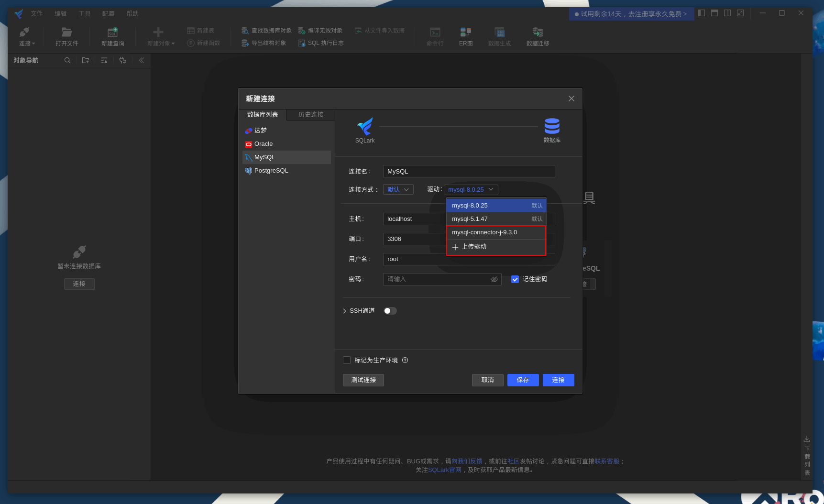Open the 驱动 driver dropdown
Screen dimensions: 824x504
(471, 189)
